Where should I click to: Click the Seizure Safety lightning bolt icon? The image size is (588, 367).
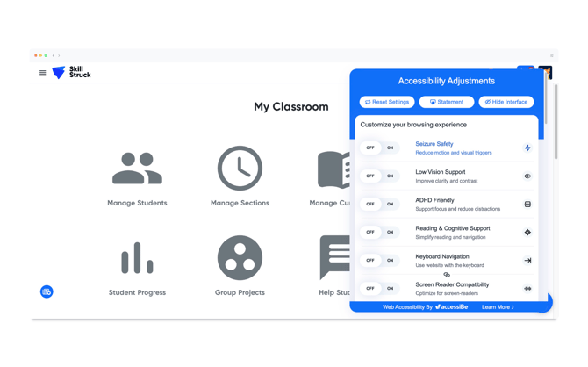pyautogui.click(x=527, y=148)
